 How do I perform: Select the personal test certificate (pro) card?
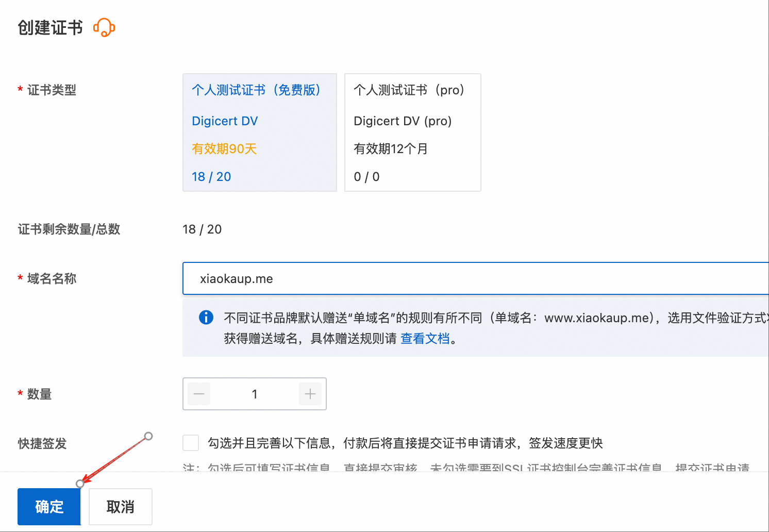[413, 132]
